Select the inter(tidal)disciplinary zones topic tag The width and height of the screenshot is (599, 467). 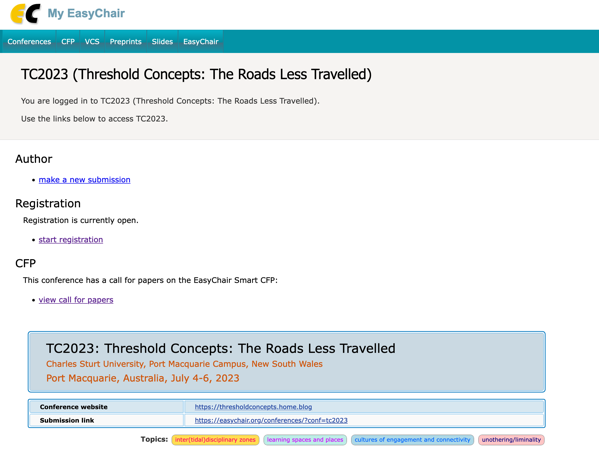pos(215,440)
